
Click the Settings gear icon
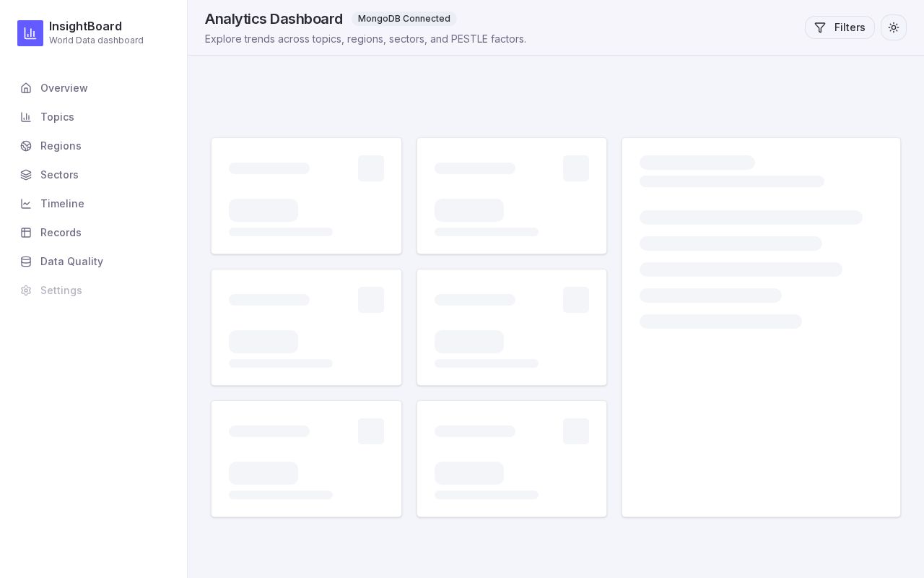tap(26, 290)
